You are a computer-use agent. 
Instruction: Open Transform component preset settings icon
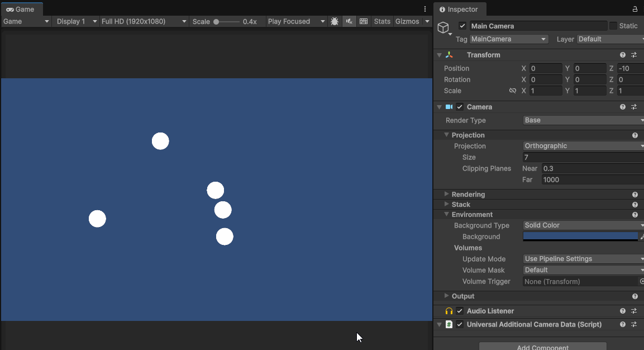(634, 55)
